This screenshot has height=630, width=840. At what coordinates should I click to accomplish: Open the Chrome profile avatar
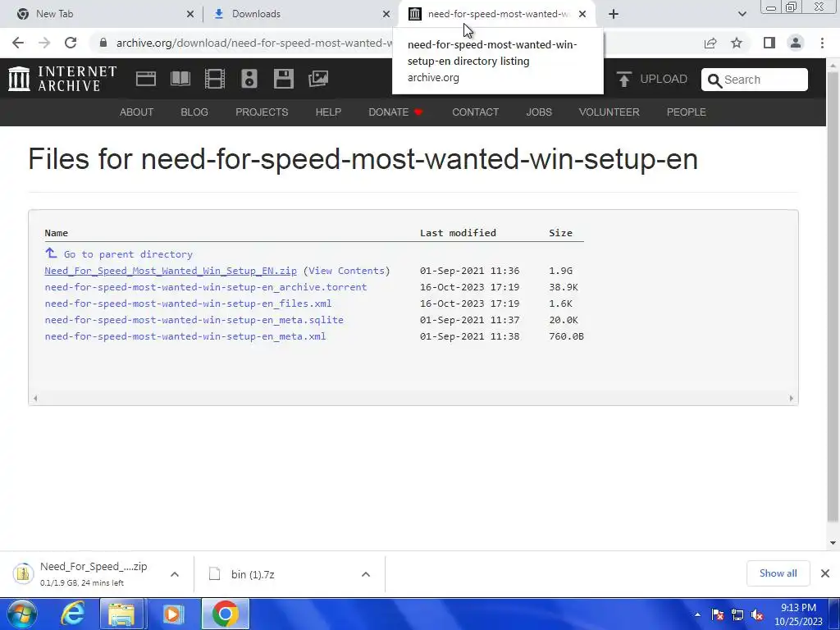[x=796, y=43]
